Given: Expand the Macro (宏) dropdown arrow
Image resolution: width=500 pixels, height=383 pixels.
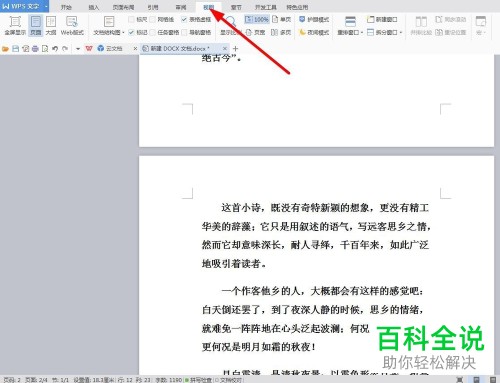Looking at the screenshot, I should pyautogui.click(x=485, y=32).
